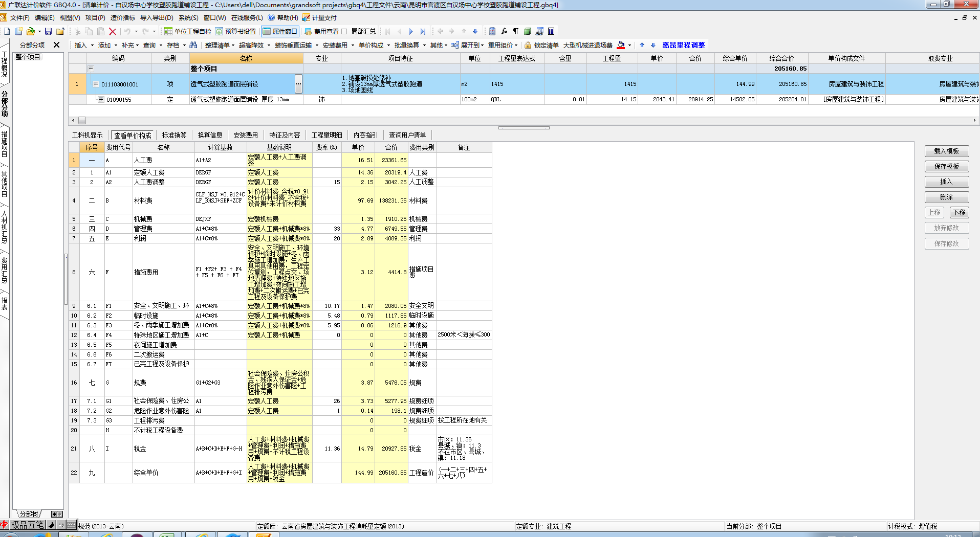Select 整个项目 in left tree

[x=28, y=57]
